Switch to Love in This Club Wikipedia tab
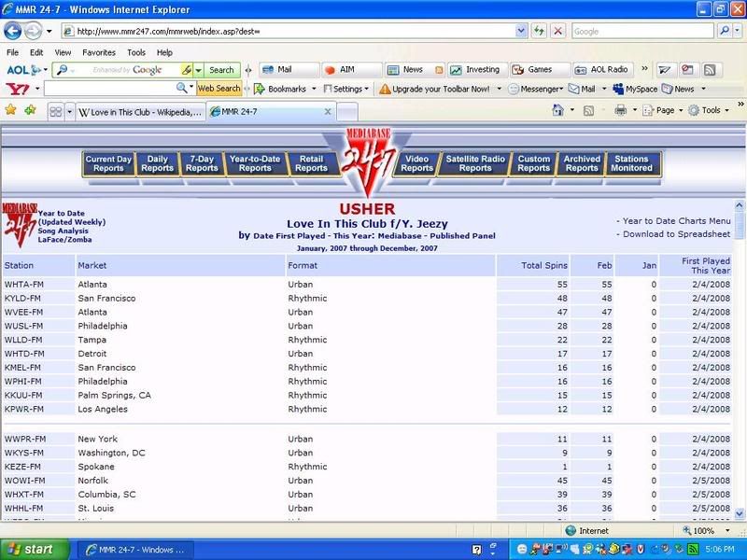747x560 pixels. point(140,112)
